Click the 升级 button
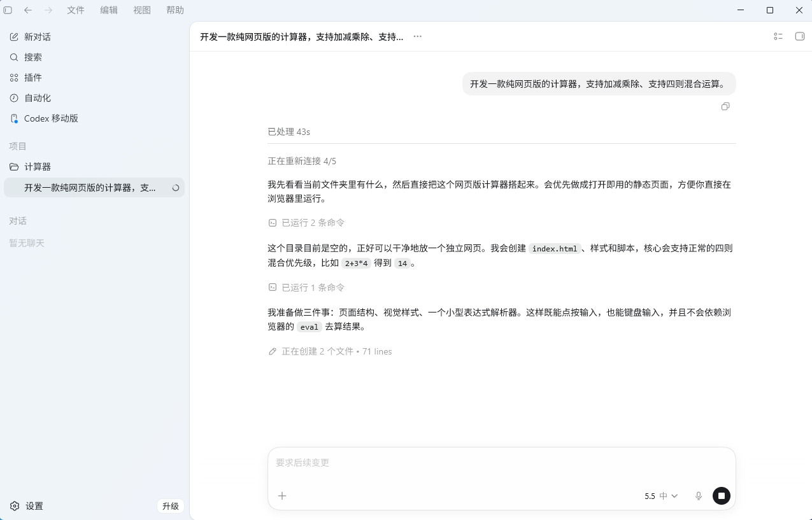 170,506
